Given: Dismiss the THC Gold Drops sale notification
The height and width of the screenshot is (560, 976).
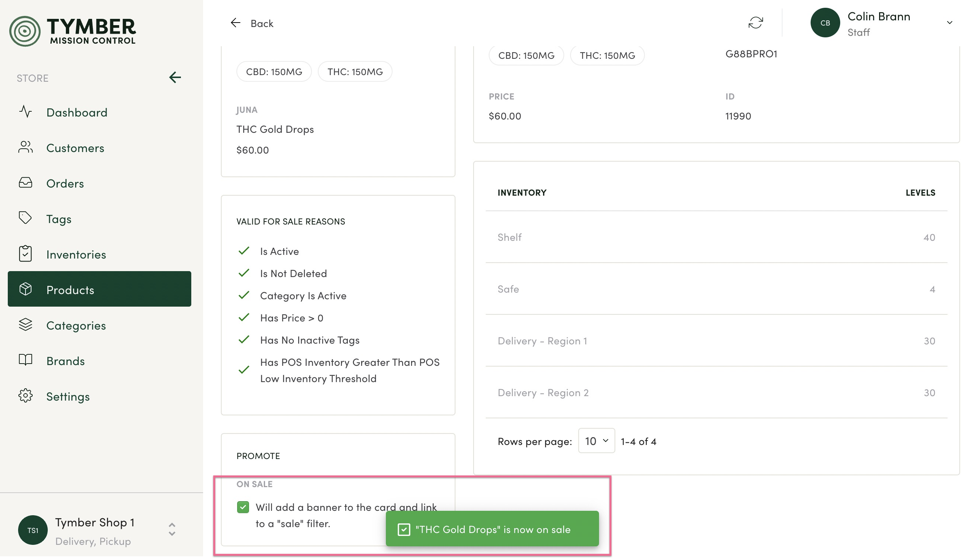Looking at the screenshot, I should pos(492,529).
